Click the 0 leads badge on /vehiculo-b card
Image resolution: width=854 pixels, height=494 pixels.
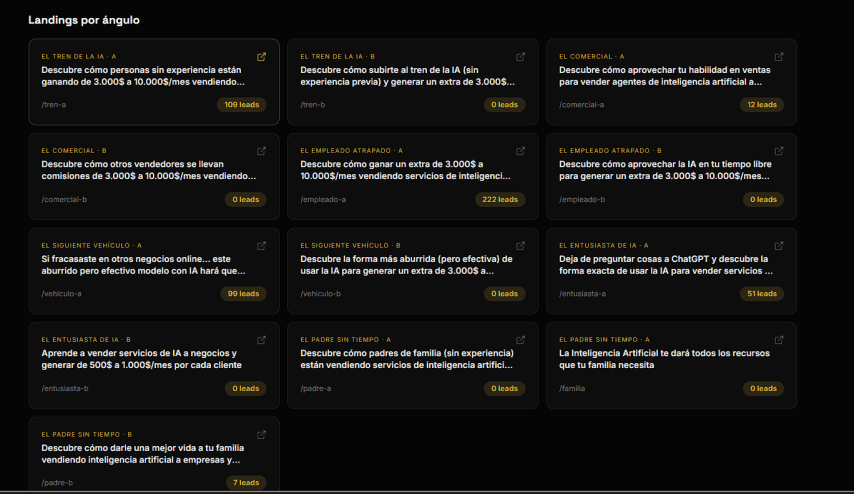504,294
